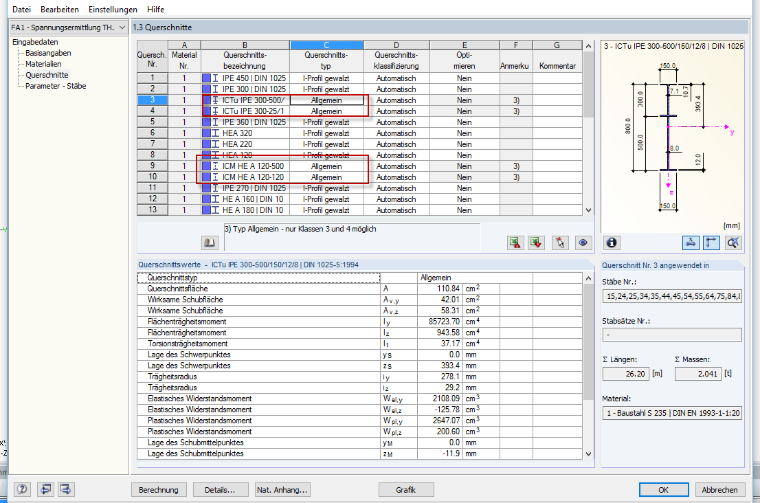This screenshot has width=760, height=503.
Task: Click the Details... button
Action: 220,490
